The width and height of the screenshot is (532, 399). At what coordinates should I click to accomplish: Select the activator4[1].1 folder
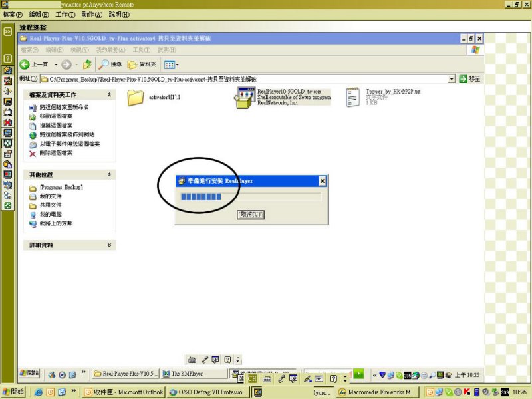154,98
